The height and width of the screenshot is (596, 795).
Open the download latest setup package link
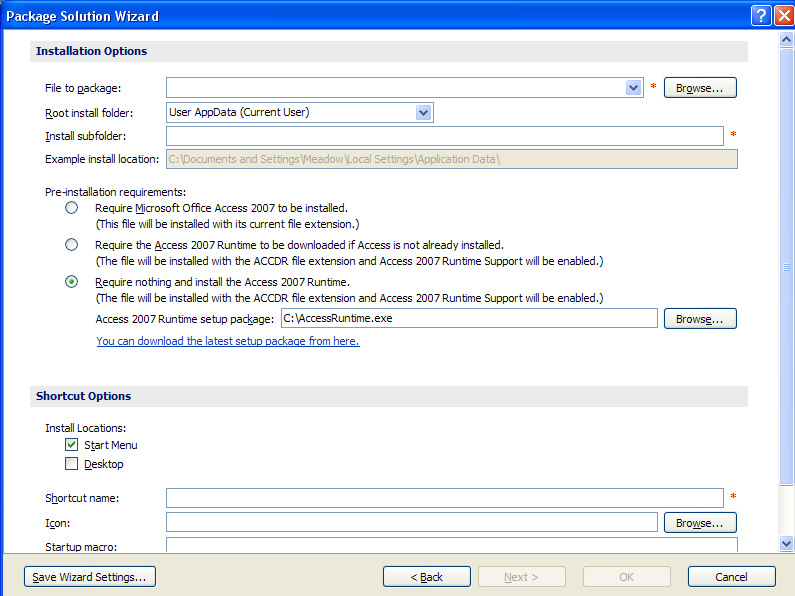(x=228, y=341)
